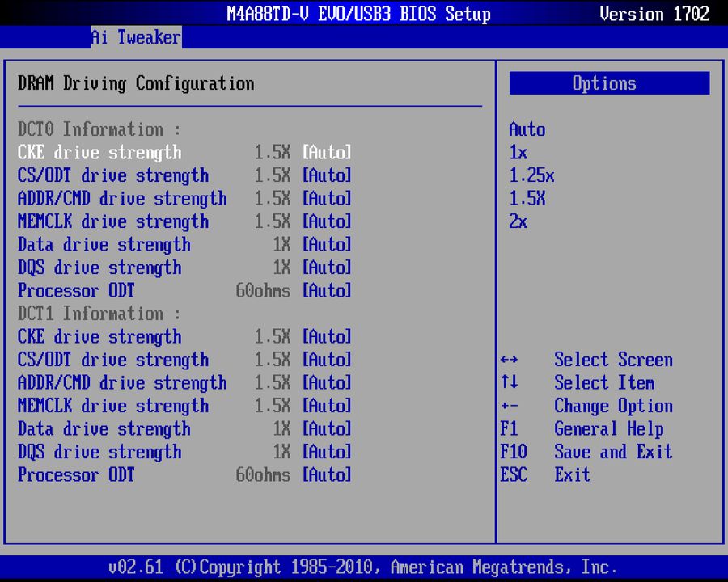Open DCT1 CS/ODT drive strength setting
This screenshot has height=582, width=728.
(113, 360)
